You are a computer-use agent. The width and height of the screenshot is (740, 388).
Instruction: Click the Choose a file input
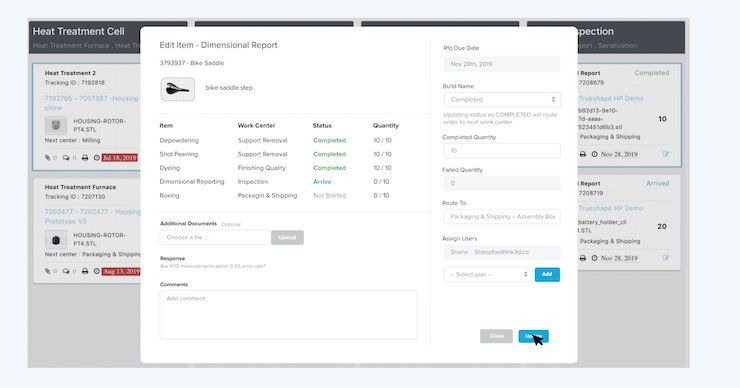tap(215, 237)
